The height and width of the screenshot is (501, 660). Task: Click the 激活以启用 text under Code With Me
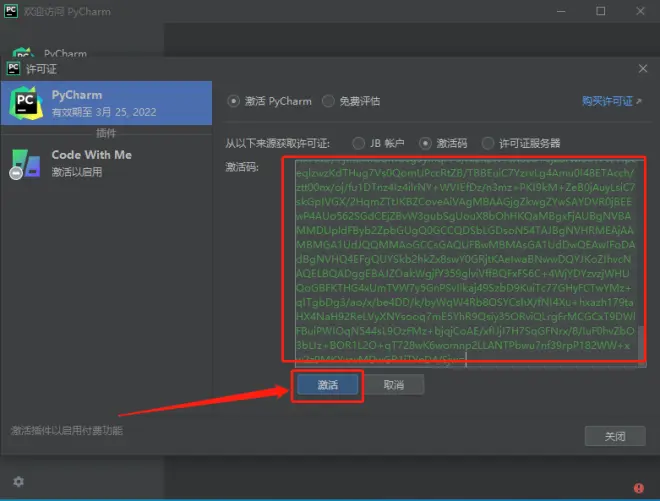tap(77, 172)
